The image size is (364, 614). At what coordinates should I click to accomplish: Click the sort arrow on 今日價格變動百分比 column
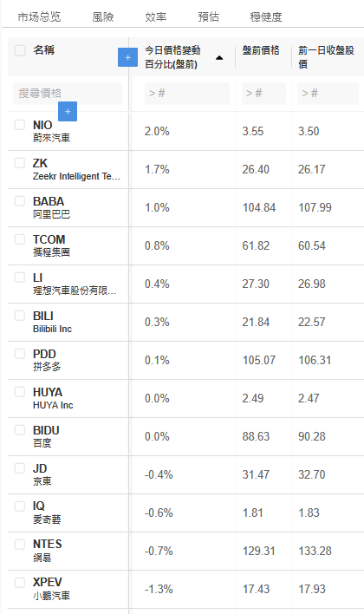tap(219, 58)
